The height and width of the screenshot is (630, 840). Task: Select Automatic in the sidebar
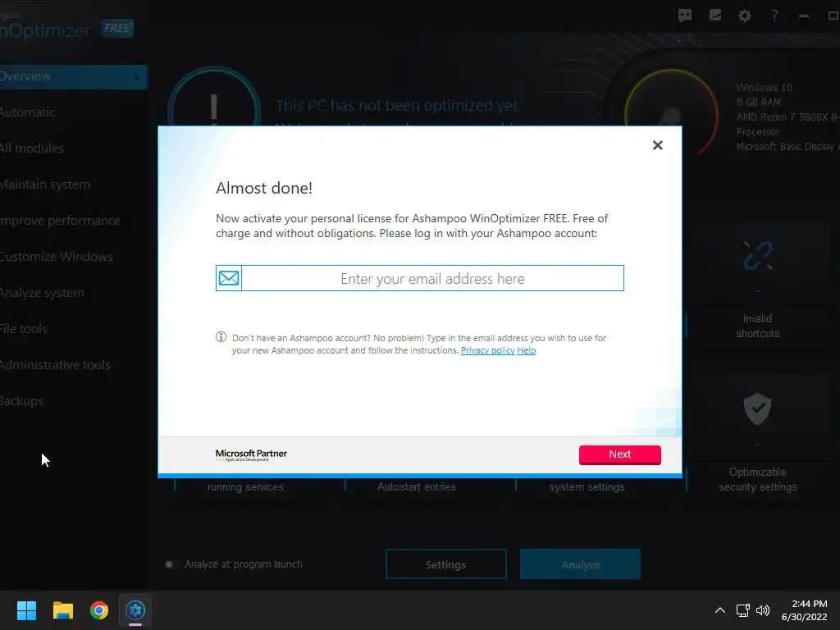click(28, 112)
